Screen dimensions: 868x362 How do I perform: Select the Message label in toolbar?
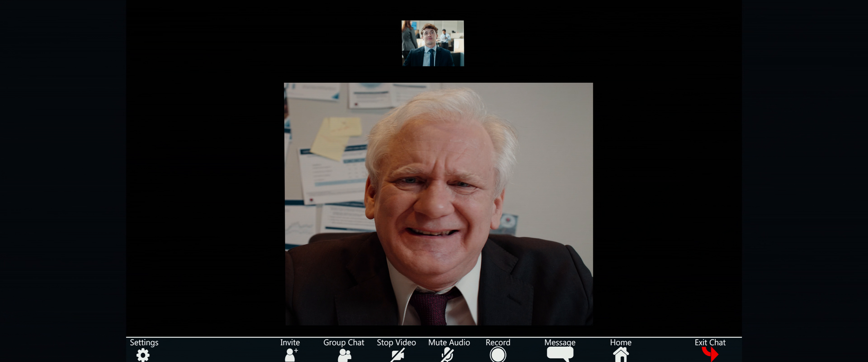[560, 343]
